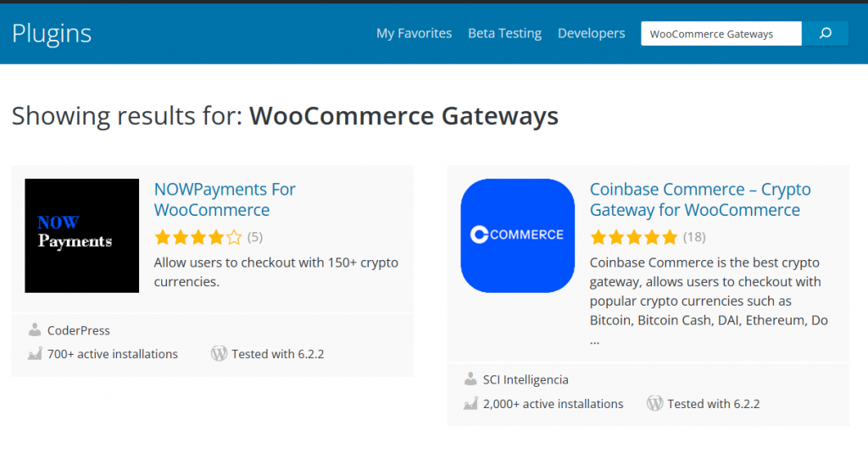
Task: Click the 700+ active installations text
Action: pos(113,354)
